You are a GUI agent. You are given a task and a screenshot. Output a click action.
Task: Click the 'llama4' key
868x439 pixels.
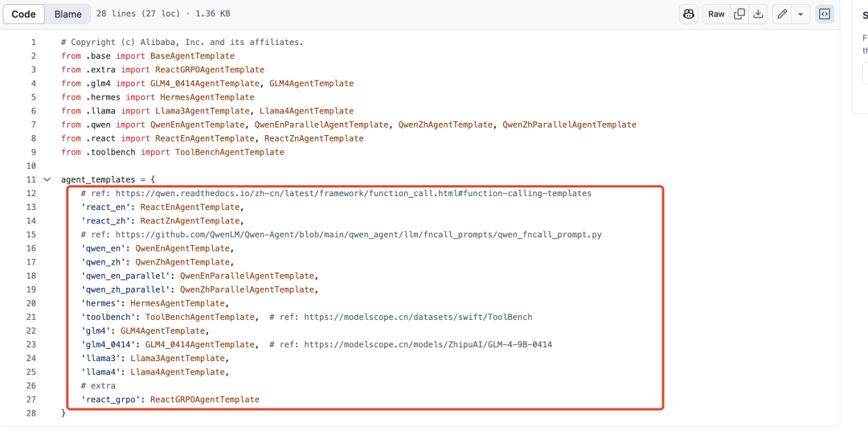[x=100, y=372]
